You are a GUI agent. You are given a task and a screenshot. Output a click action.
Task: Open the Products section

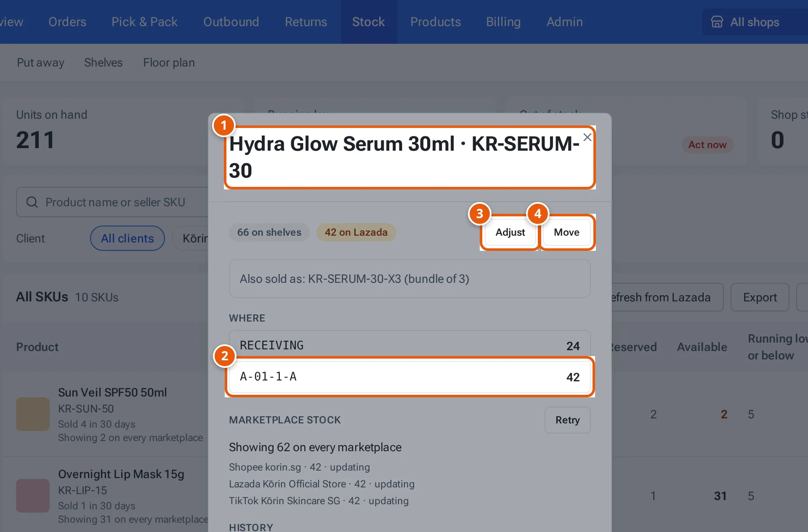(x=436, y=22)
